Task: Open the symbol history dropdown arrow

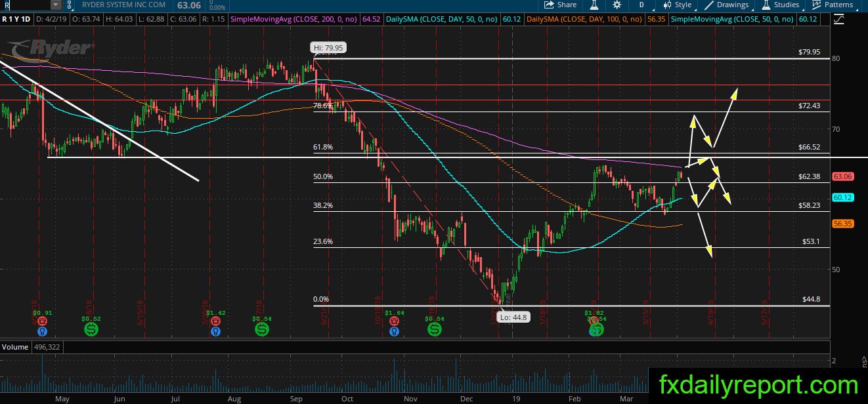Action: click(56, 5)
